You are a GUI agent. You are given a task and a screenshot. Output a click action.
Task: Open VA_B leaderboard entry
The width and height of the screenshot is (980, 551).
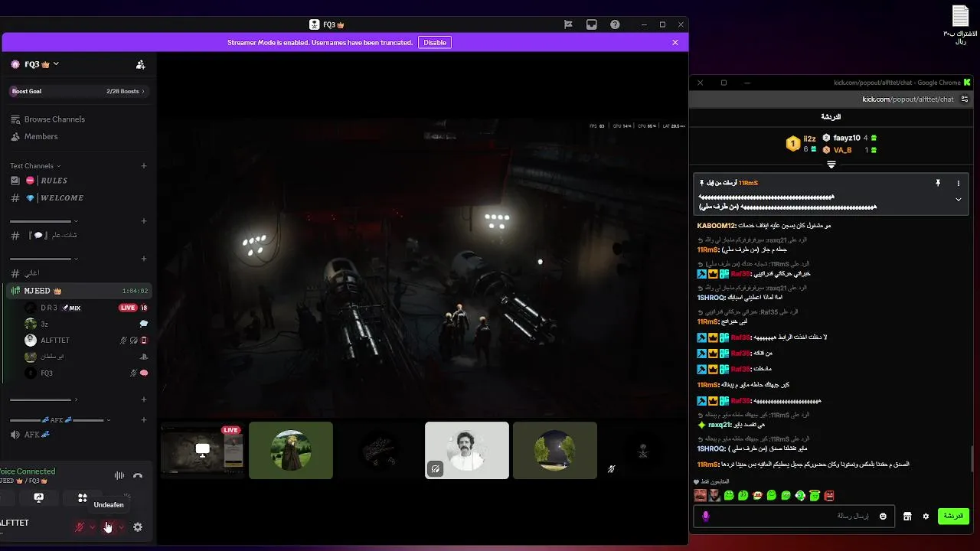coord(849,150)
